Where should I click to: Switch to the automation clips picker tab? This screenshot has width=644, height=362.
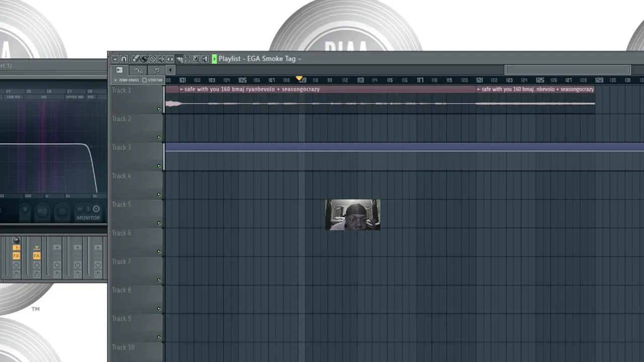click(138, 70)
